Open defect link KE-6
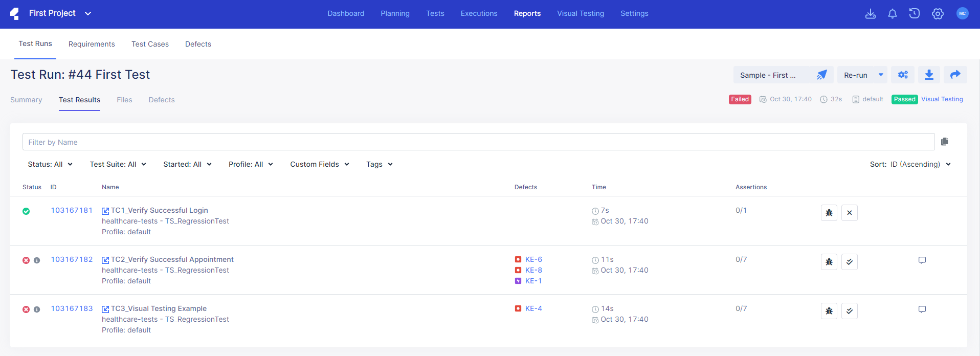Screen dimensions: 980x356 coord(533,259)
